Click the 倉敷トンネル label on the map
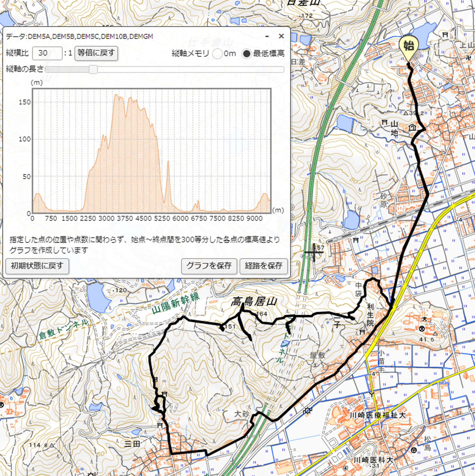The height and width of the screenshot is (476, 475). pyautogui.click(x=63, y=329)
